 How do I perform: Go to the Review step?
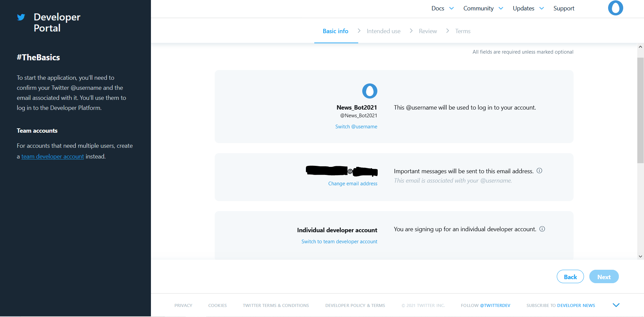tap(428, 31)
